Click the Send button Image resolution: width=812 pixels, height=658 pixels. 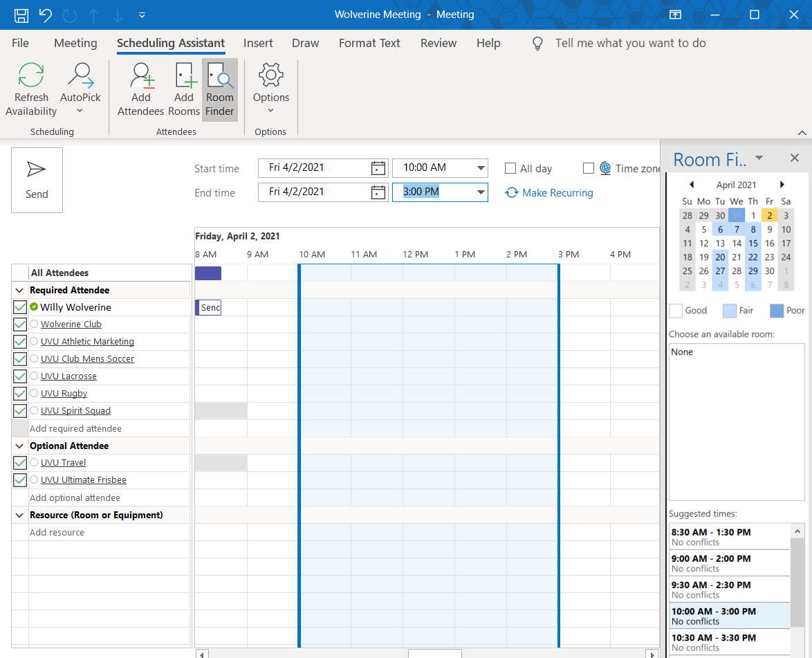click(x=37, y=180)
